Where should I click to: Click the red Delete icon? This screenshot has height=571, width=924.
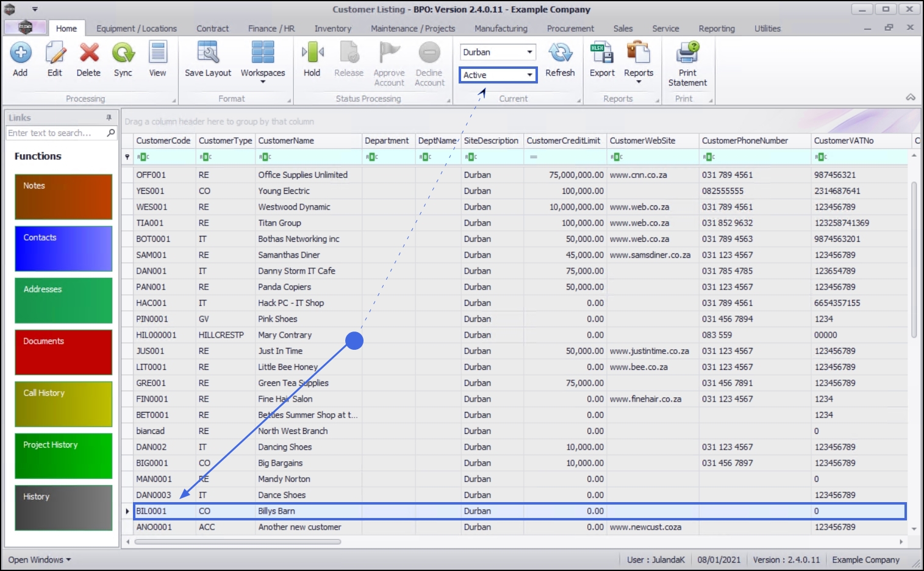(89, 53)
